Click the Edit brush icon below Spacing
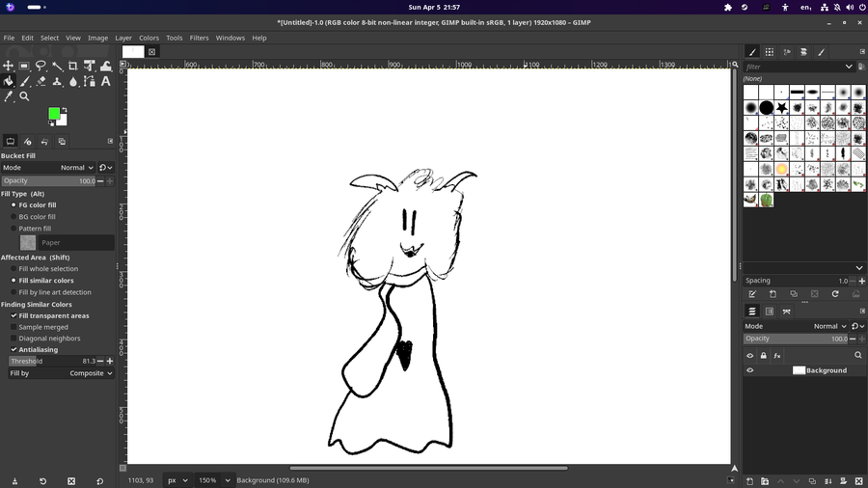This screenshot has width=868, height=488. pos(752,294)
